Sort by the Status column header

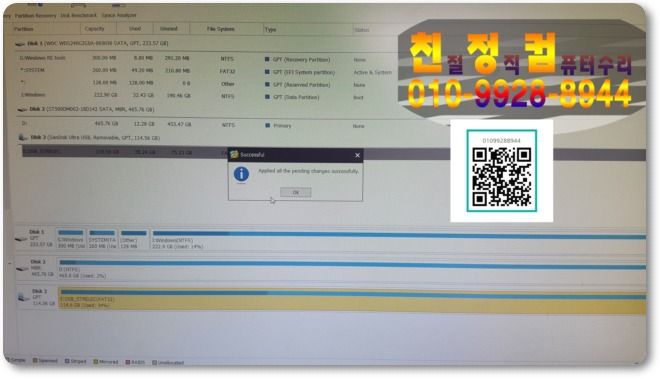pos(362,30)
